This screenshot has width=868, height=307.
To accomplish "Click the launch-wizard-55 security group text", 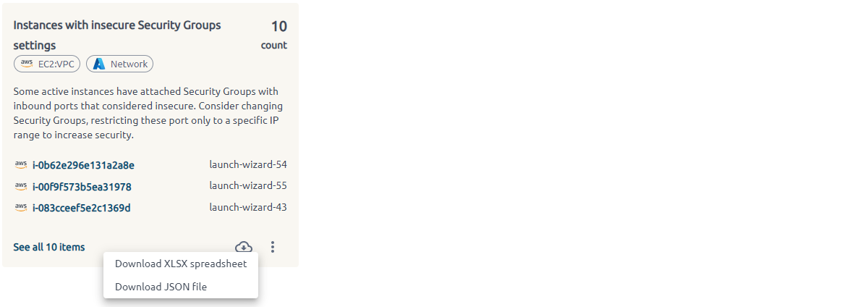I will click(x=248, y=186).
